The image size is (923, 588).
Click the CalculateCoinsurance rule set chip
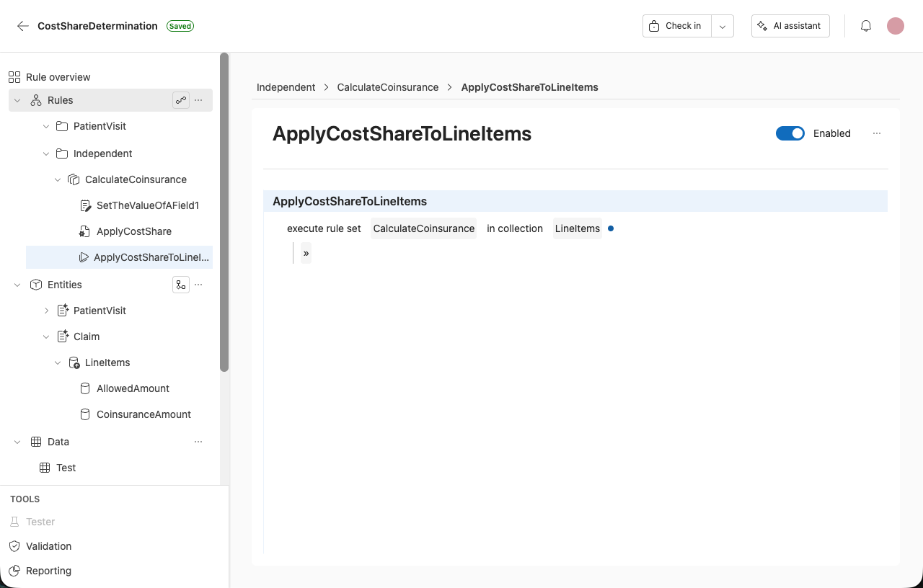pos(423,228)
